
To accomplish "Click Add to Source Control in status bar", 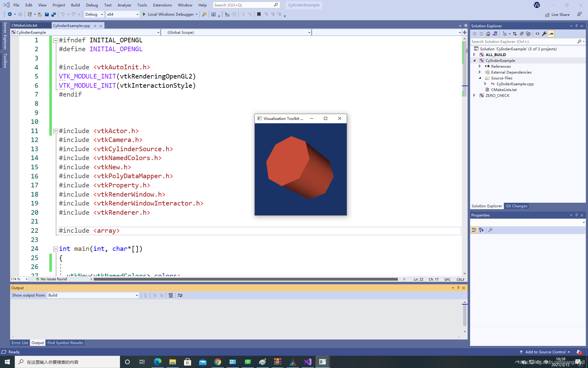I will [x=545, y=352].
